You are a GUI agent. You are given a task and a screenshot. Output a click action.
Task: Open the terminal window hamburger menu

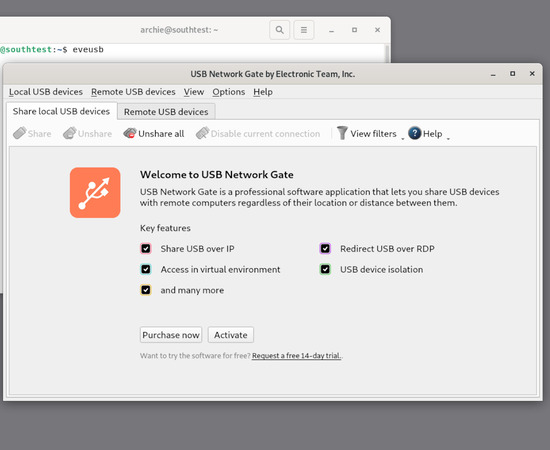coord(304,30)
